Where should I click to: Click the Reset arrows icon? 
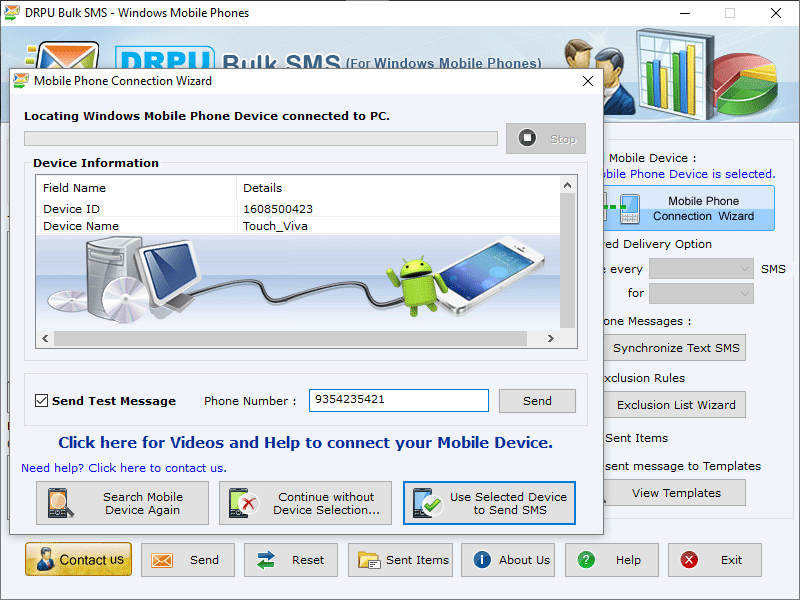pos(267,560)
